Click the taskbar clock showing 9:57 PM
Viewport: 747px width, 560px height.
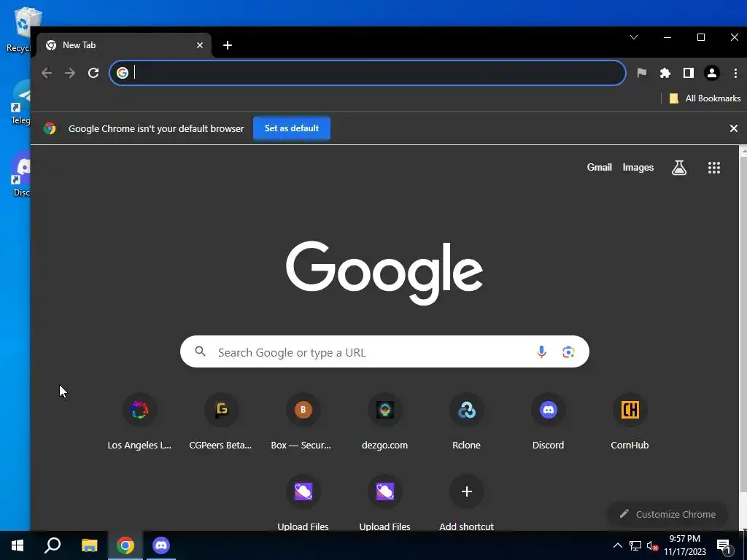pyautogui.click(x=684, y=545)
